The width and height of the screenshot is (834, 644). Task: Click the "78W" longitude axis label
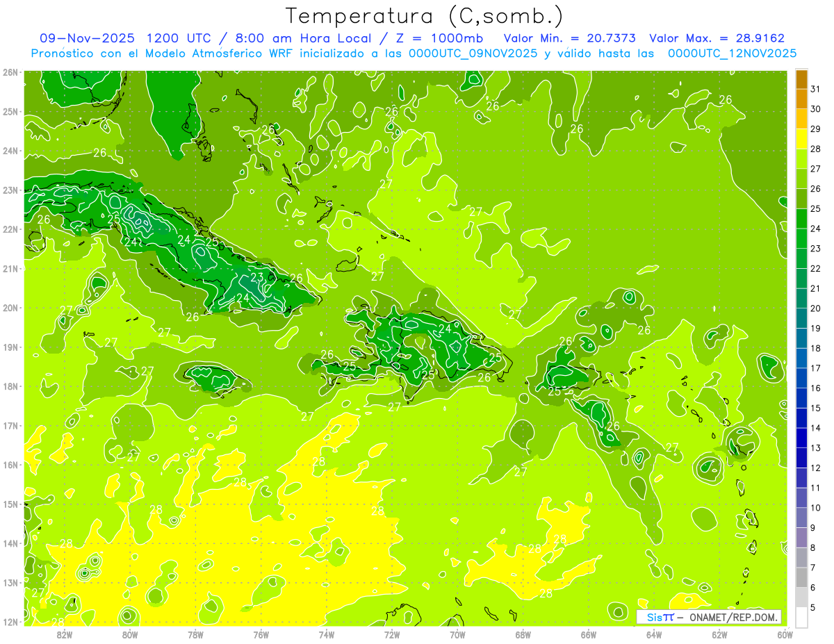(x=195, y=634)
